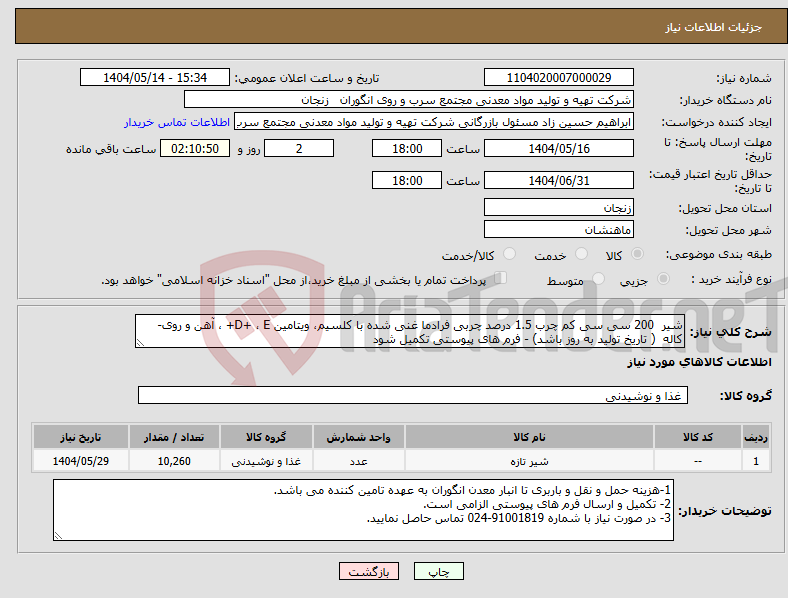This screenshot has height=598, width=788.
Task: Select the کالا radio button
Action: pos(637,254)
